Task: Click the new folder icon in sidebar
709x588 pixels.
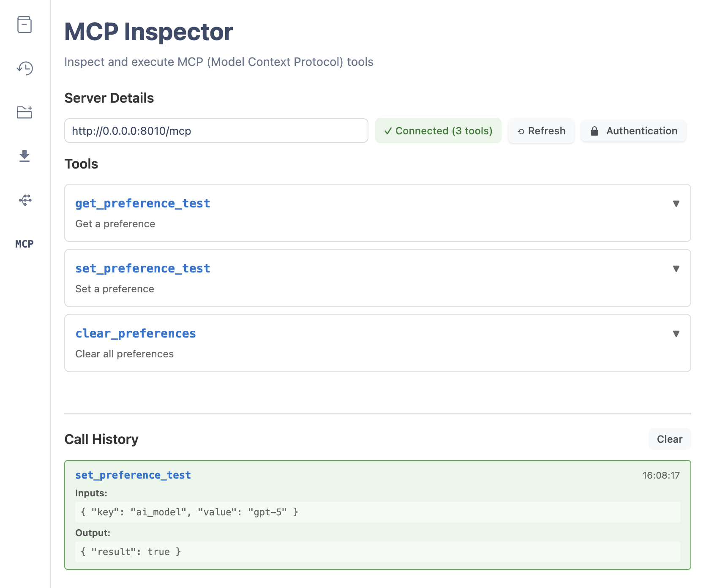Action: click(25, 112)
